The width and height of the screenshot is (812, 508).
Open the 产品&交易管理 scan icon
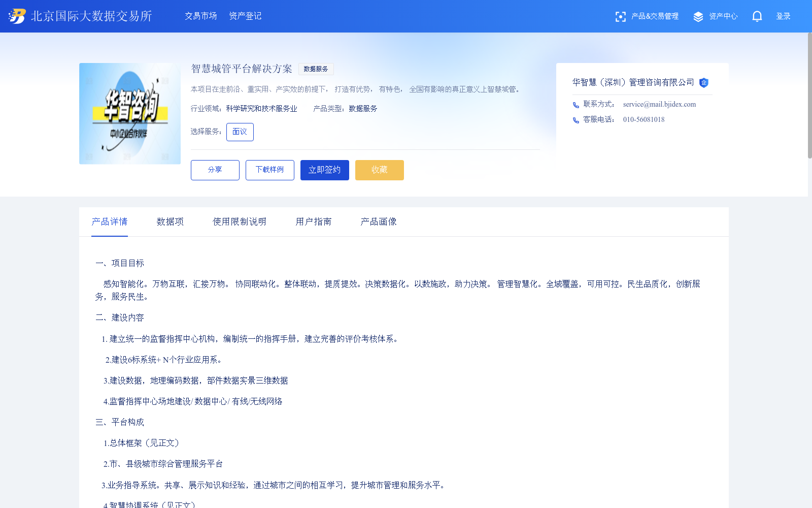pyautogui.click(x=620, y=17)
